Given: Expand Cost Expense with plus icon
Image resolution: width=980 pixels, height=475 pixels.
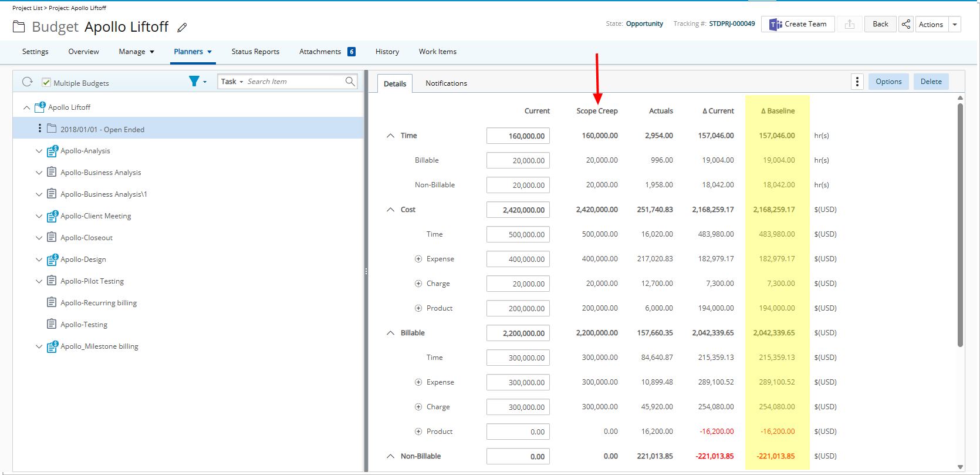Looking at the screenshot, I should [418, 259].
